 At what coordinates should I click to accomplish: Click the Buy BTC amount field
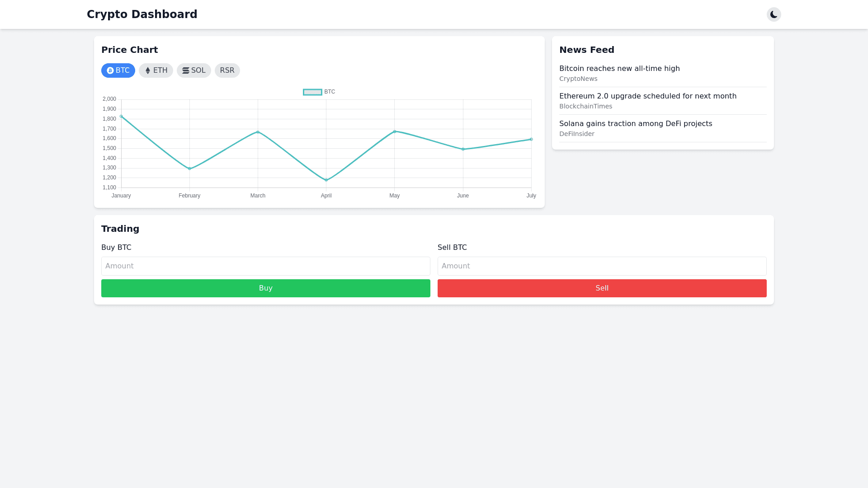coord(265,266)
